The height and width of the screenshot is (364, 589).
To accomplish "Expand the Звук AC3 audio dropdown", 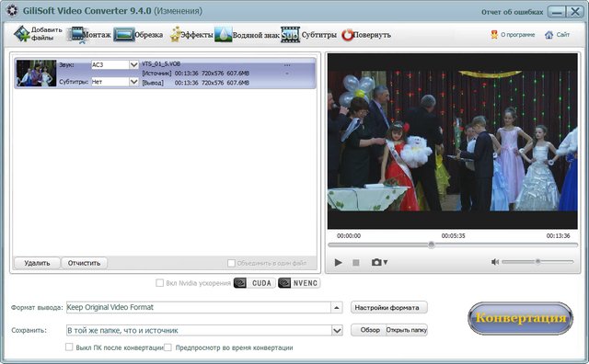I will (133, 64).
